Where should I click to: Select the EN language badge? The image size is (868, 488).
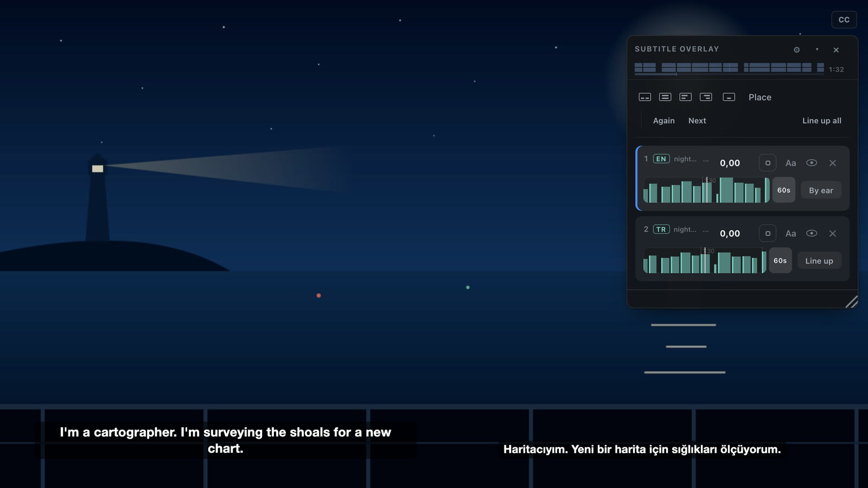[661, 159]
